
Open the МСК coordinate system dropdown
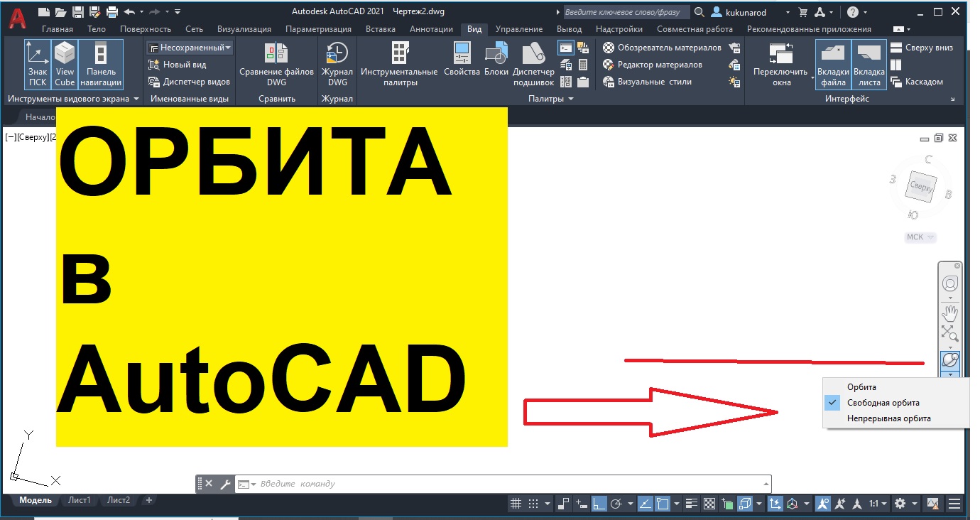[921, 237]
